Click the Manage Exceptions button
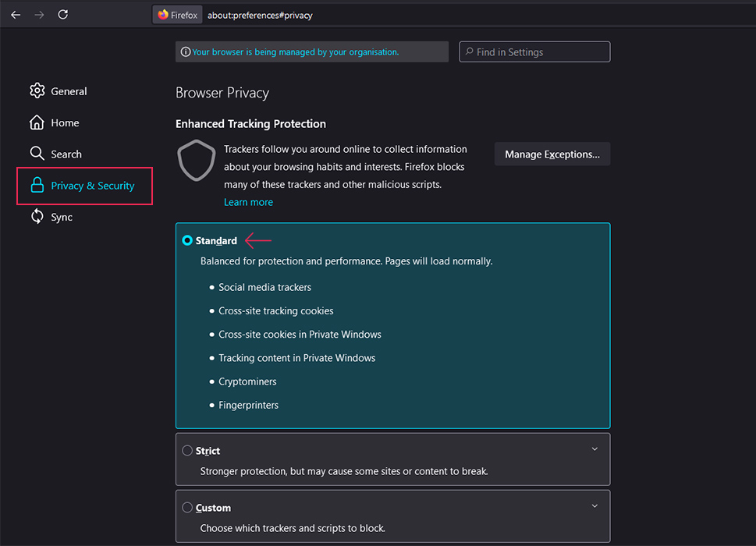This screenshot has height=546, width=756. pyautogui.click(x=552, y=154)
